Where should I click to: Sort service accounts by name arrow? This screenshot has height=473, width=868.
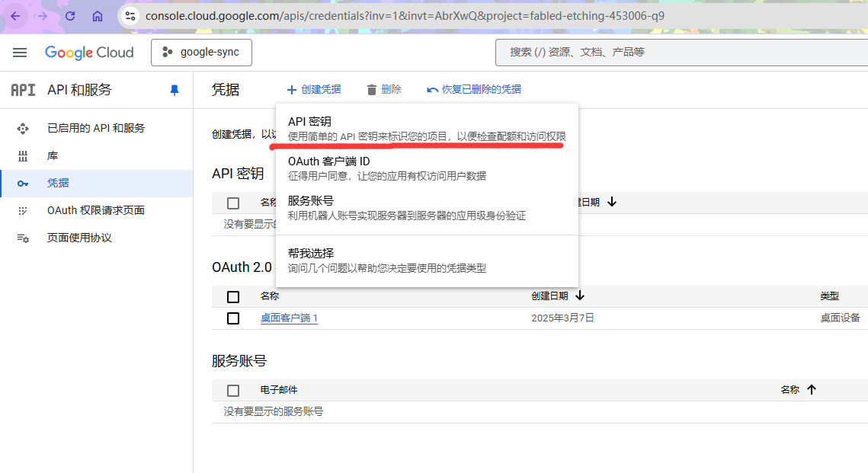coord(812,389)
